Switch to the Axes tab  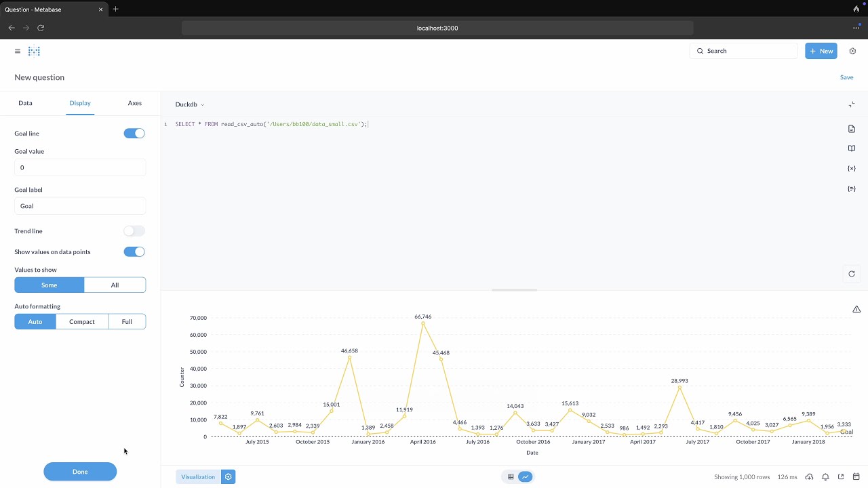pyautogui.click(x=135, y=103)
